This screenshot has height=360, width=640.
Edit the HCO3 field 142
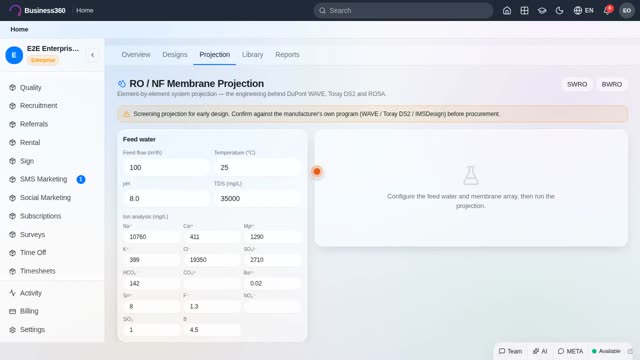[151, 283]
